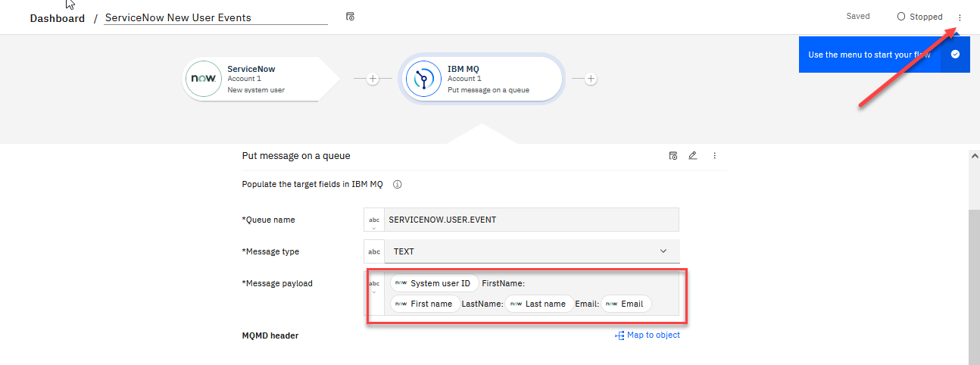
Task: Add a node after IBM MQ
Action: coord(591,79)
